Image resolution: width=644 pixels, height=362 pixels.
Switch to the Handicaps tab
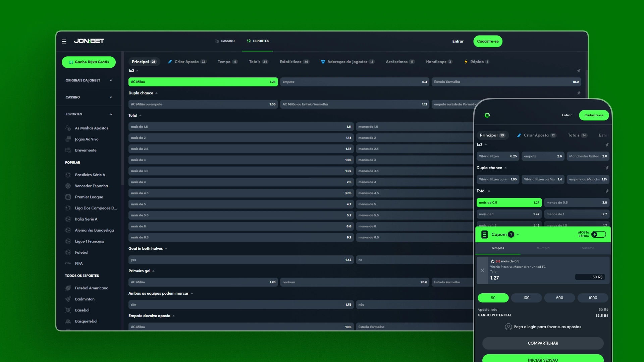click(439, 62)
